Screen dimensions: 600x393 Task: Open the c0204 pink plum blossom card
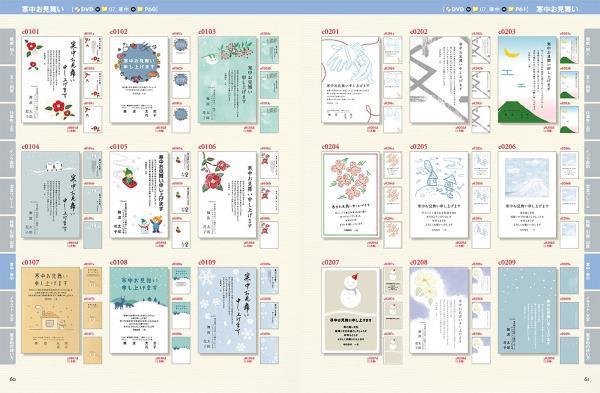(x=351, y=195)
